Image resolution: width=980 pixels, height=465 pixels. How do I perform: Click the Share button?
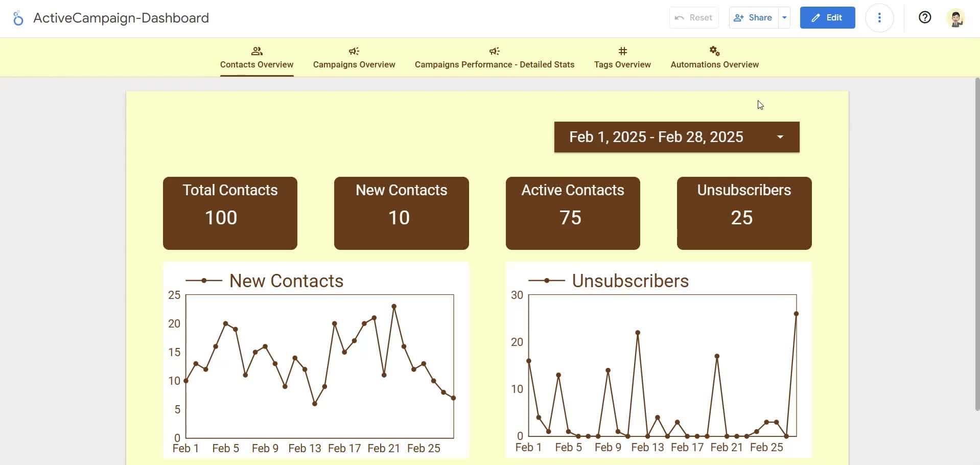[x=754, y=18]
